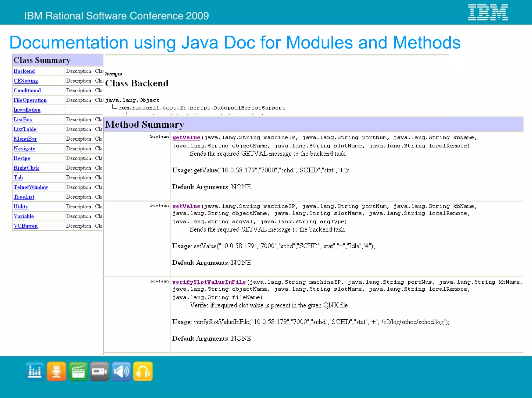Viewport: 532px width, 398px height.
Task: Click the Method Summary heading
Action: coord(145,125)
